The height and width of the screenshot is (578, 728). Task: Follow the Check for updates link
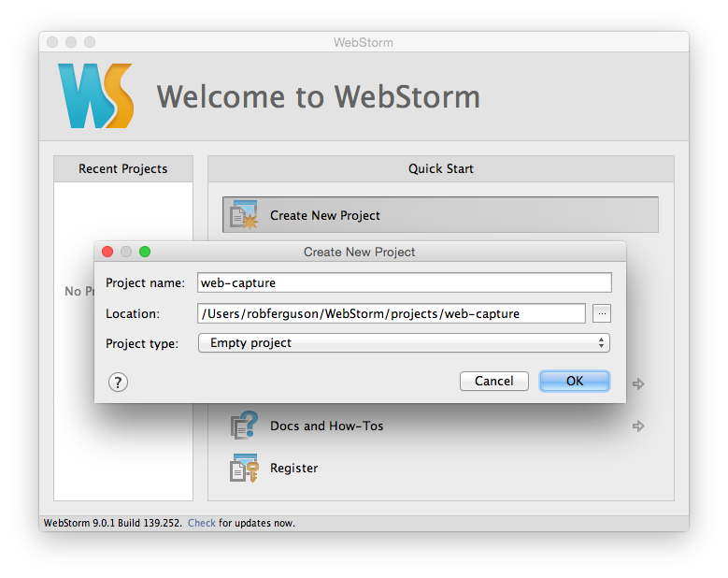coord(202,523)
